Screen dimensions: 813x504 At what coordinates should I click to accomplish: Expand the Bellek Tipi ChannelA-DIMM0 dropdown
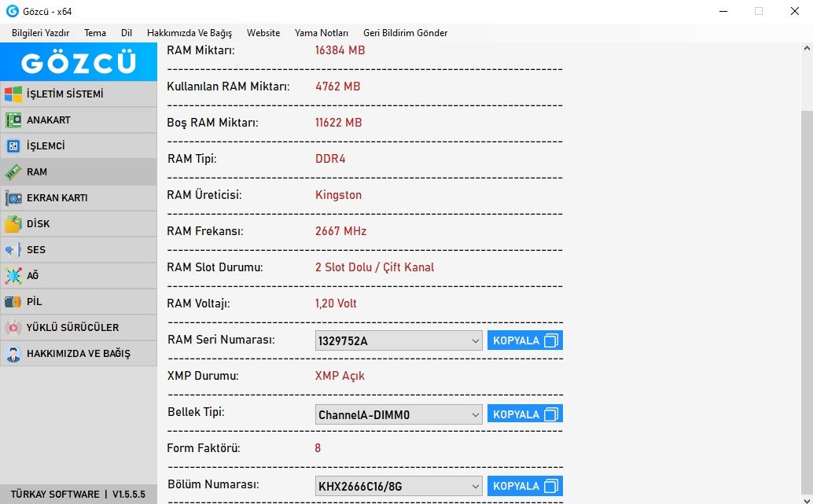click(x=475, y=414)
